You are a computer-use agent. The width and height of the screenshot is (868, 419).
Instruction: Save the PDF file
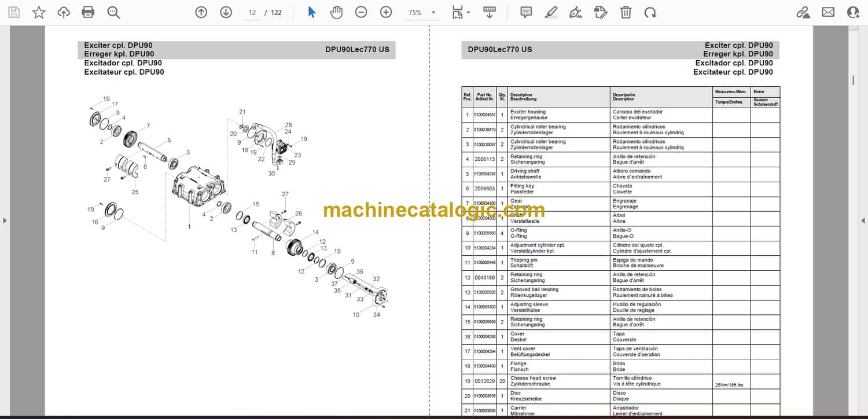tap(14, 12)
